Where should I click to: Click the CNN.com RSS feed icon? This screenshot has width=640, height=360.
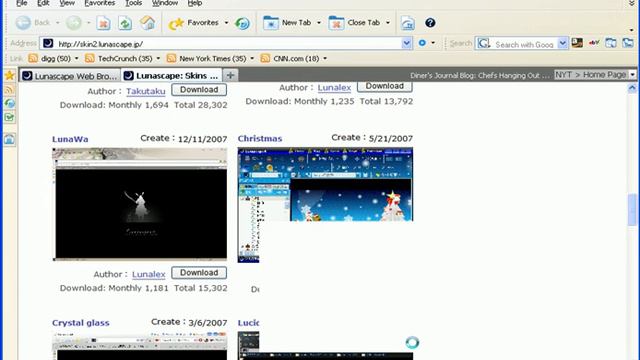coord(265,58)
